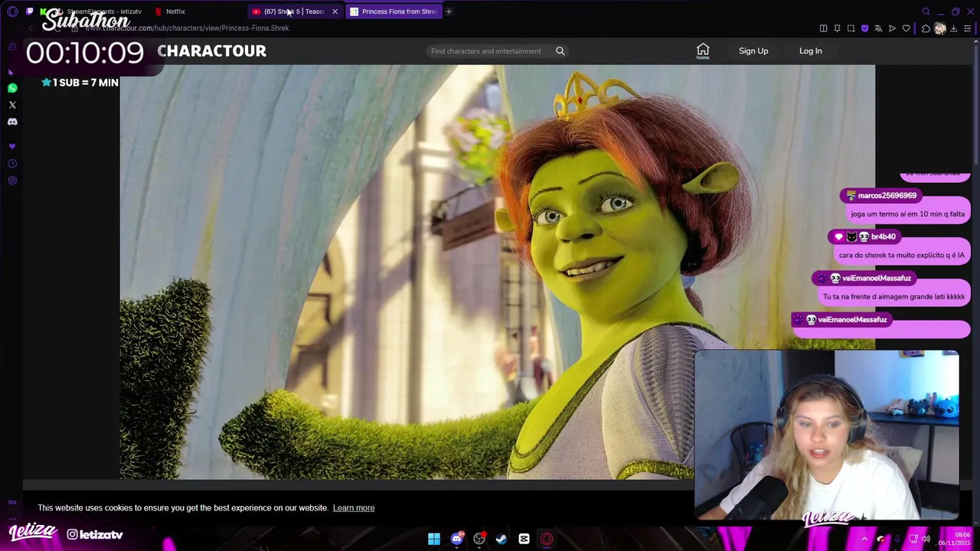Click the pinned Twitch tab icon

(x=30, y=11)
